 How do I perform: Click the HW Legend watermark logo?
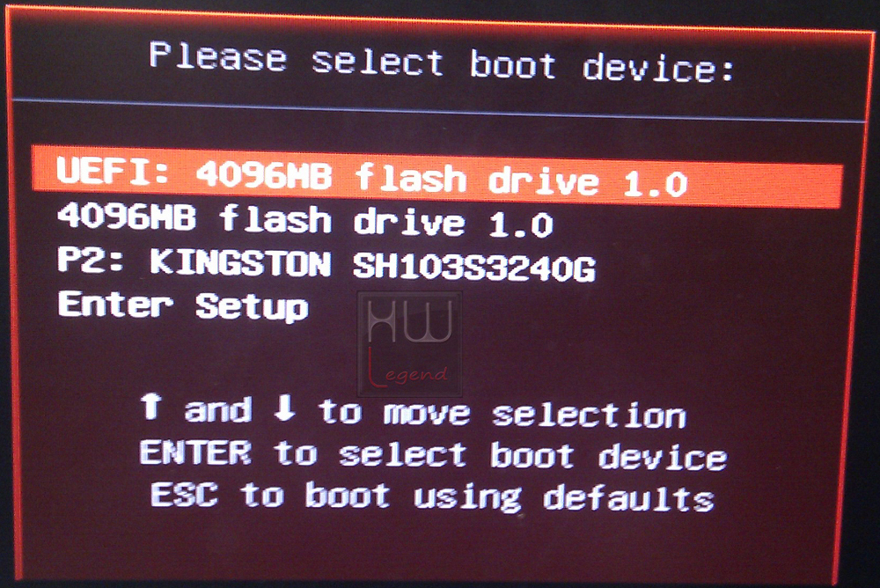click(410, 343)
